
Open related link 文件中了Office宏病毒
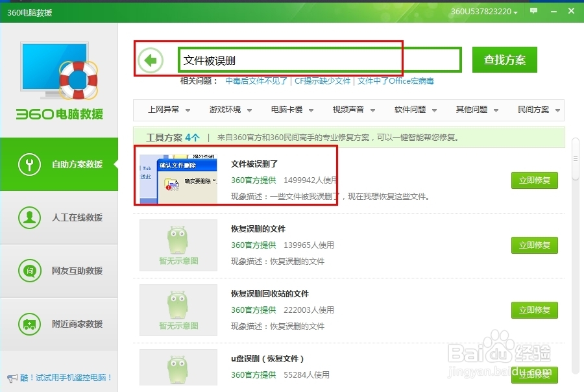(x=396, y=81)
